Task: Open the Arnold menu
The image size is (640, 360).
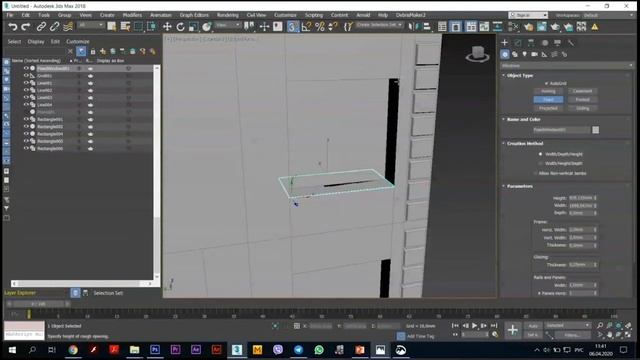Action: [363, 15]
